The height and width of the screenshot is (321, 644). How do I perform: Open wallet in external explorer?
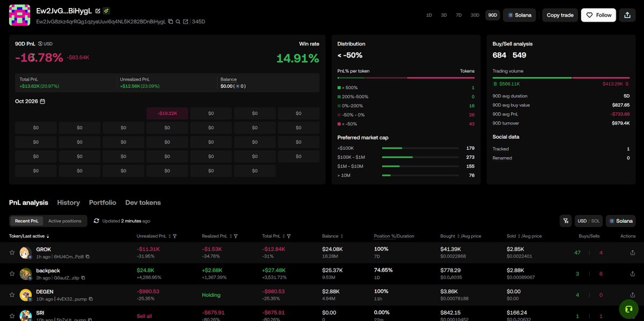[x=186, y=21]
